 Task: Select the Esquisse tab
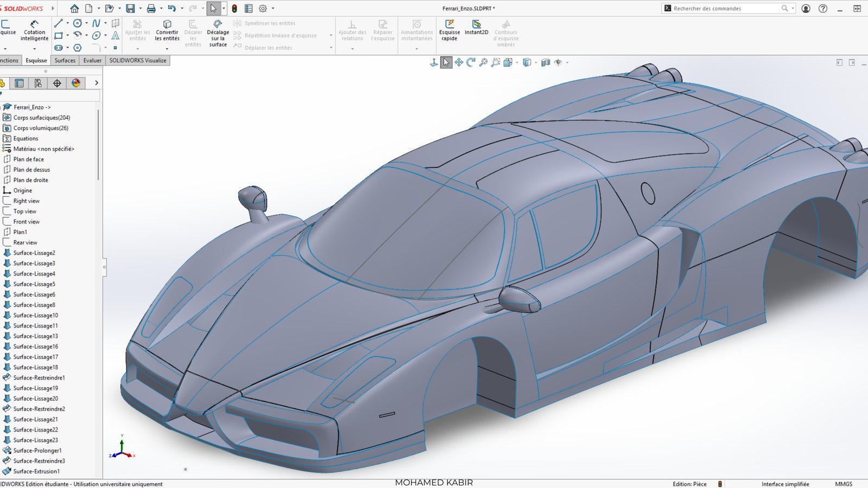click(x=36, y=60)
